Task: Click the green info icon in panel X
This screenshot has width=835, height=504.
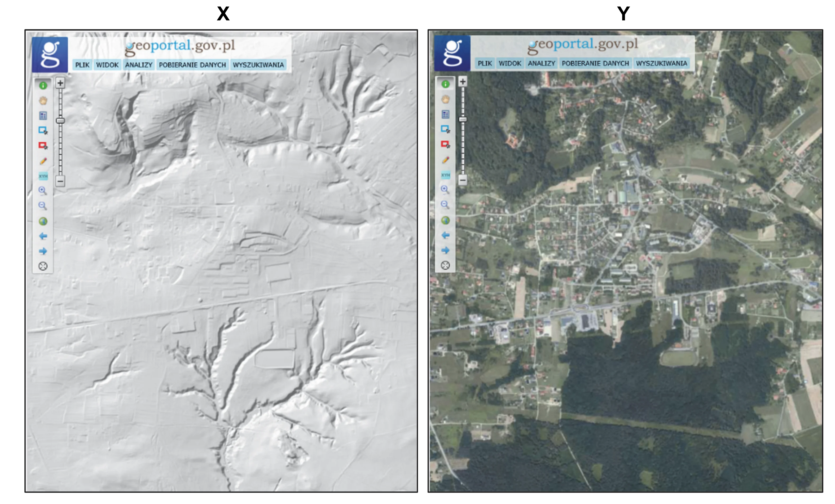Action: pos(43,85)
